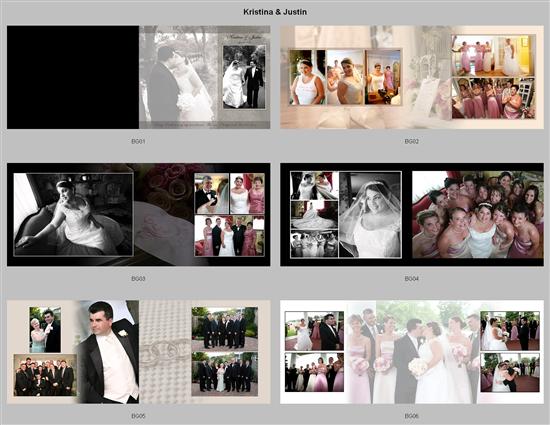This screenshot has width=550, height=425.
Task: Open the BG06 album spread thumbnail
Action: coord(412,352)
